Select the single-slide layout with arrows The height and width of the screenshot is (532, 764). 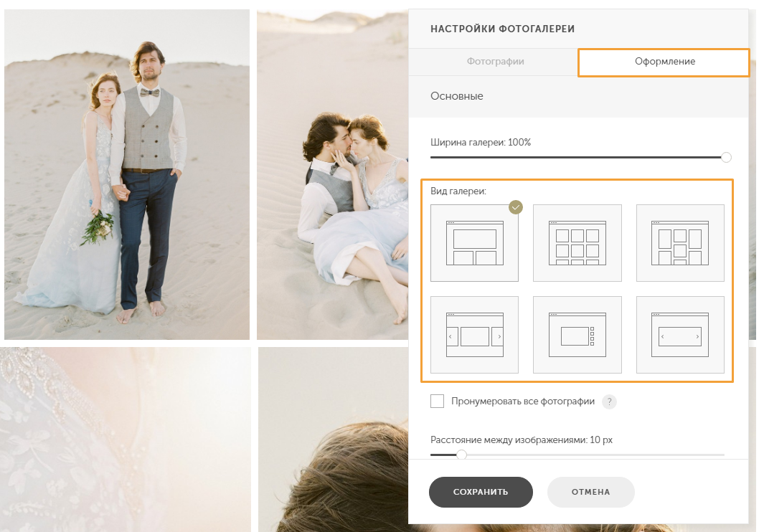pos(680,335)
